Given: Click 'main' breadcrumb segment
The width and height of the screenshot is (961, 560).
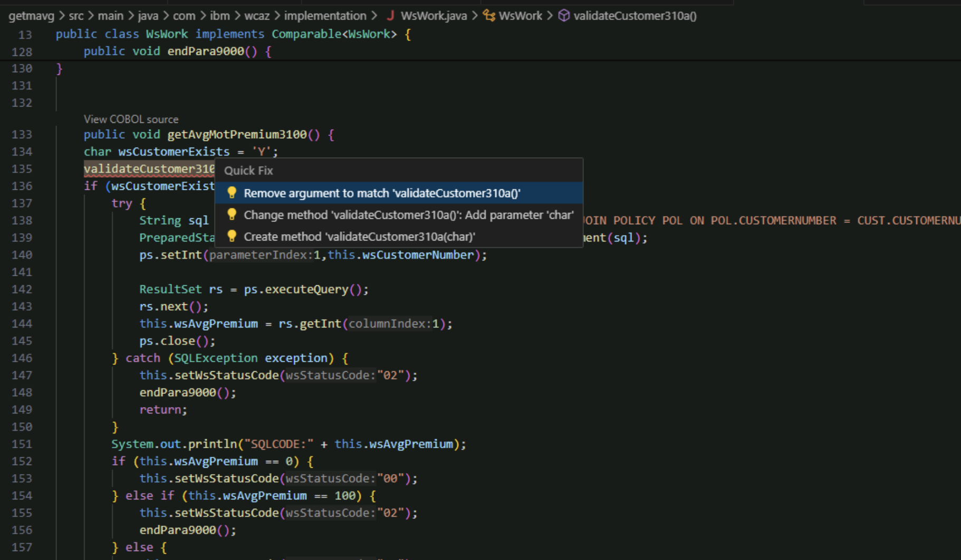Looking at the screenshot, I should pyautogui.click(x=110, y=16).
